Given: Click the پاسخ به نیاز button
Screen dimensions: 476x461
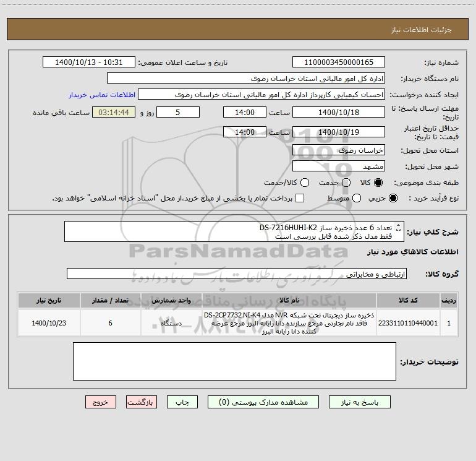Looking at the screenshot, I should [x=359, y=402].
